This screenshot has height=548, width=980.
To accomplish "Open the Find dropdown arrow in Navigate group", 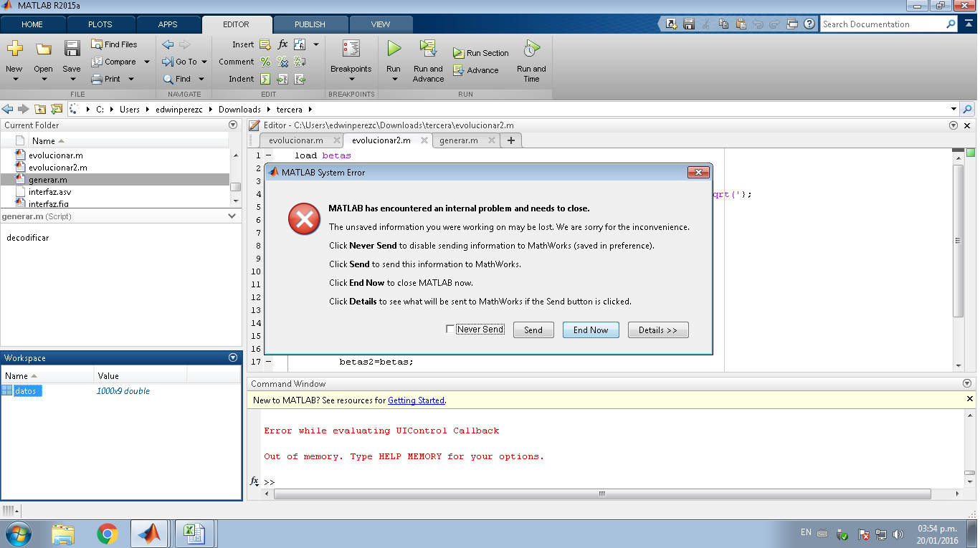I will [201, 79].
